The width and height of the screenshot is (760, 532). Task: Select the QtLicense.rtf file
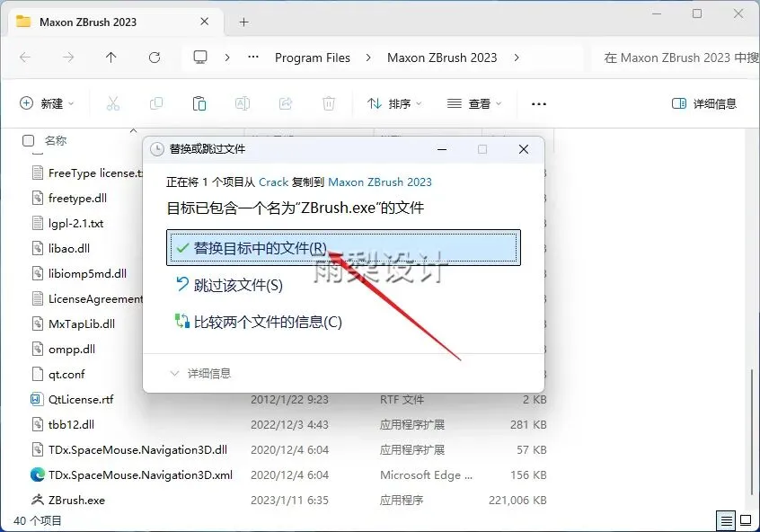pyautogui.click(x=81, y=400)
